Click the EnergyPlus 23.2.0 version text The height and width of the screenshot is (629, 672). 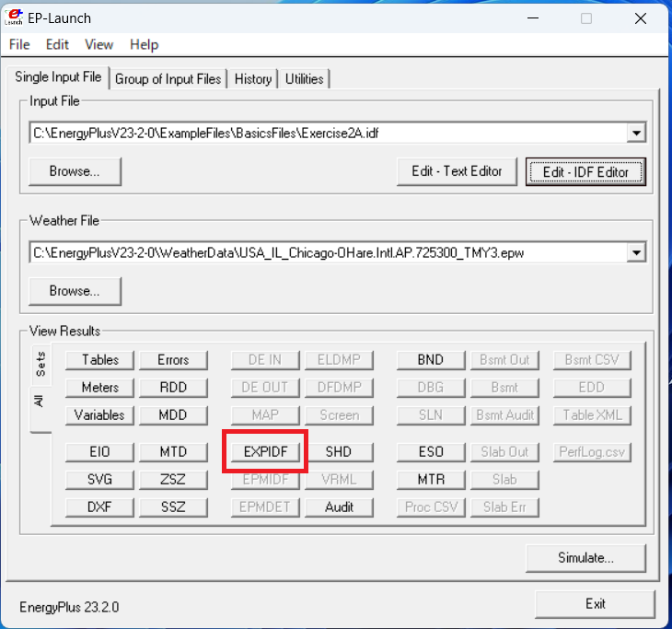point(69,607)
